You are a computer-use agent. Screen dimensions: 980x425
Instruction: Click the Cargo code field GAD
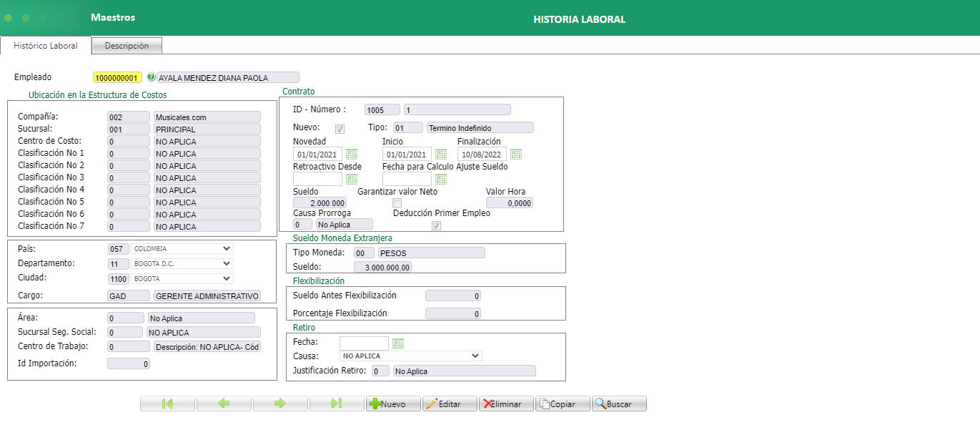click(129, 295)
